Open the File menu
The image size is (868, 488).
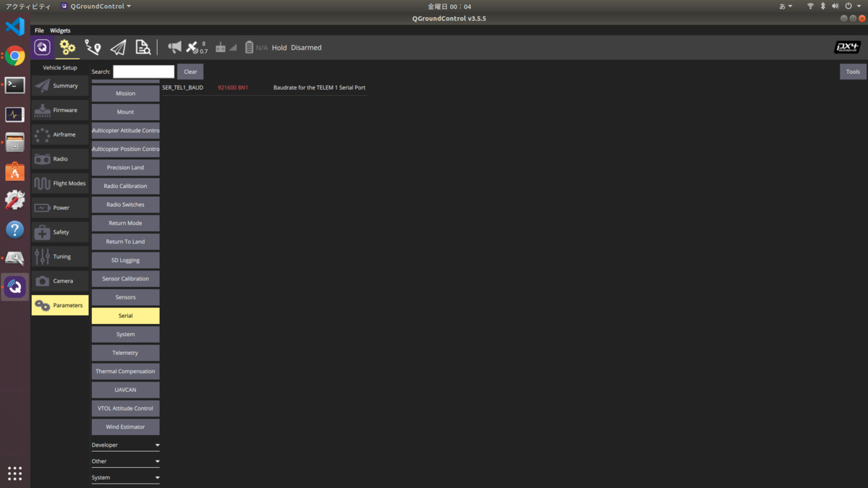coord(39,30)
